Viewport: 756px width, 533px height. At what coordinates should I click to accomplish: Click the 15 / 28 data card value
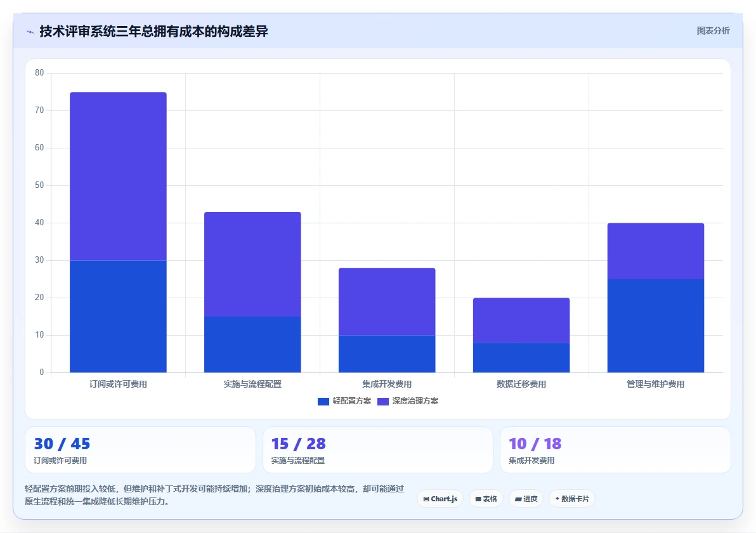[299, 444]
